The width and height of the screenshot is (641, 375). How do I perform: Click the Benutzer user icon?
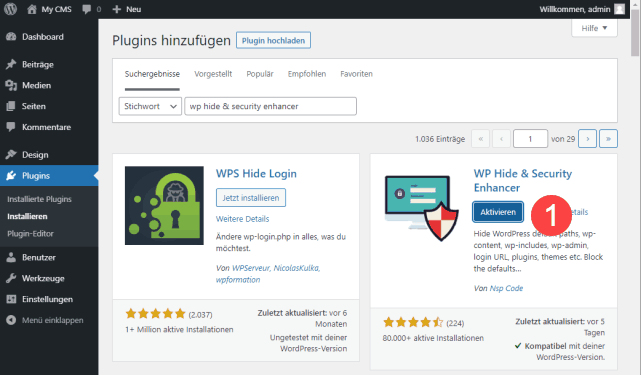11,257
